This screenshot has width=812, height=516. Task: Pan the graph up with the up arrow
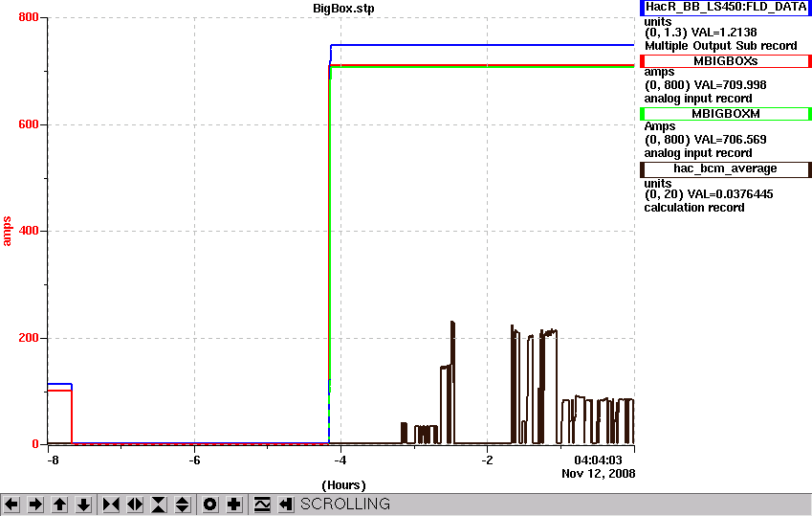coord(59,505)
